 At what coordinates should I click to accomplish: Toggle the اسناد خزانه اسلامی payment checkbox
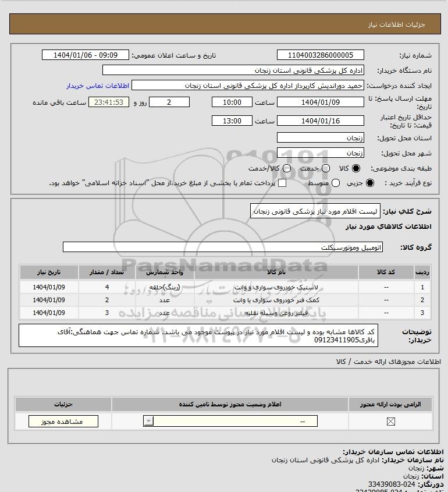(282, 183)
